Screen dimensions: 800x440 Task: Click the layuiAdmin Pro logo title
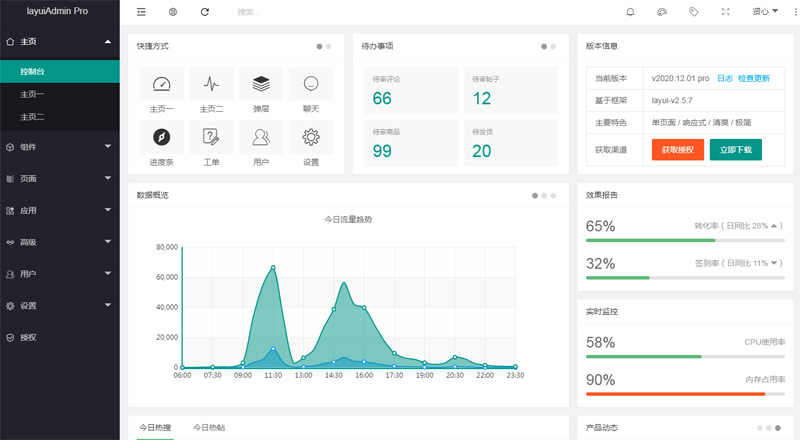click(x=57, y=11)
